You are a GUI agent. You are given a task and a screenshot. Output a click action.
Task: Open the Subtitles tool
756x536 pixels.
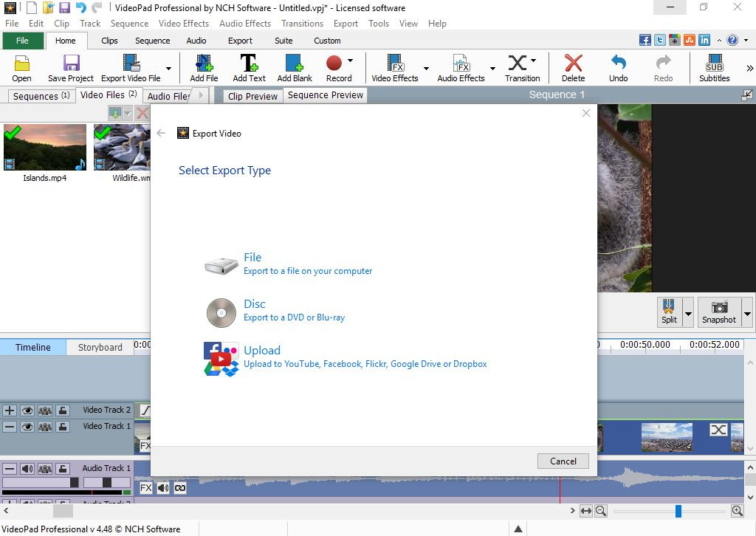[x=714, y=63]
